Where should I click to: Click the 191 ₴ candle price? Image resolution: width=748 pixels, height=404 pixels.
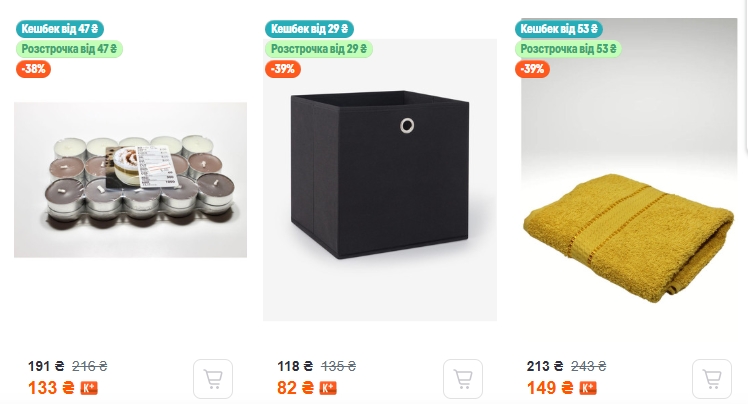coord(47,367)
